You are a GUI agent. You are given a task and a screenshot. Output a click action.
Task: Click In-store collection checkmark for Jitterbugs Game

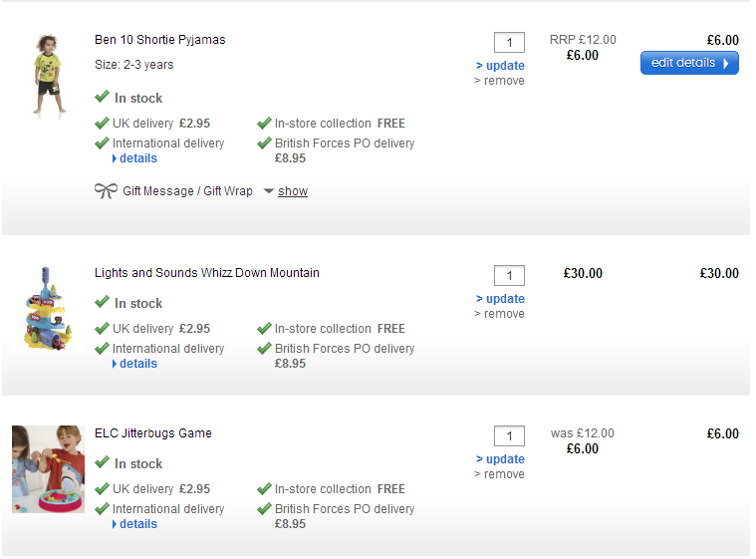coord(264,489)
